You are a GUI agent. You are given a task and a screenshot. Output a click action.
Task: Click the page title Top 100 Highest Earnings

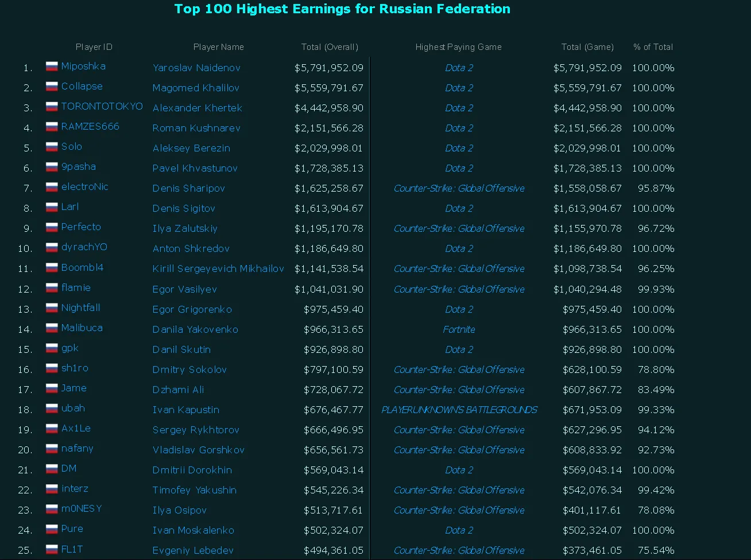point(342,9)
